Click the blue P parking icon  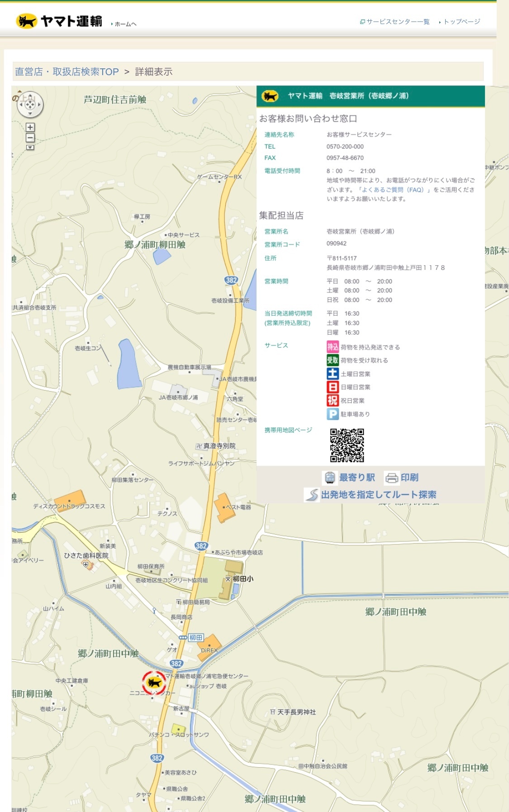point(333,414)
